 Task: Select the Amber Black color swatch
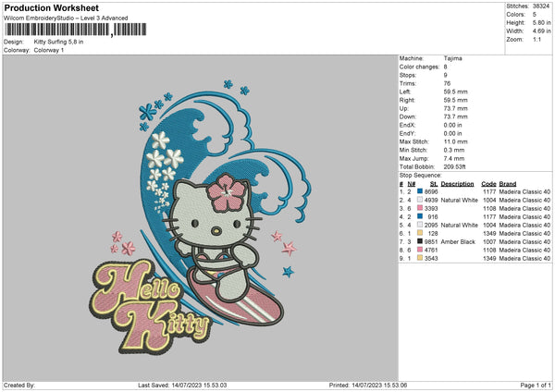[421, 241]
